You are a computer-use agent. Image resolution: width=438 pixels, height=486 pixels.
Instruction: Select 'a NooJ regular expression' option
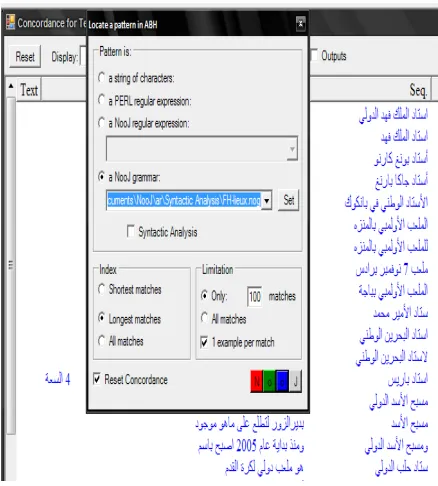102,123
